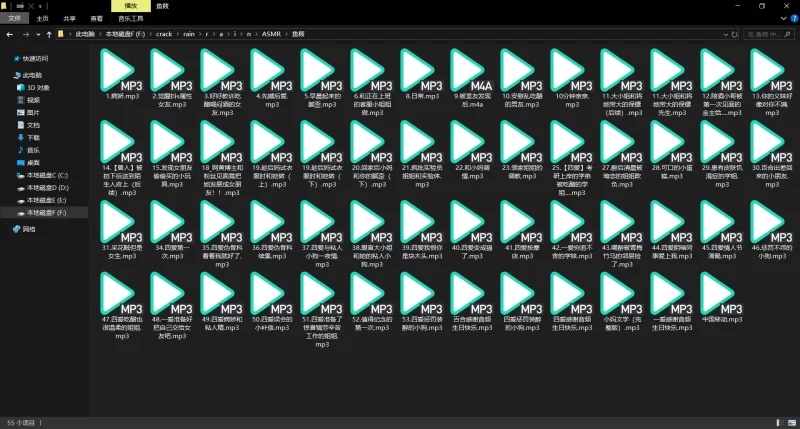Viewport: 800px width, 429px height.
Task: Open the help question mark icon
Action: (794, 18)
